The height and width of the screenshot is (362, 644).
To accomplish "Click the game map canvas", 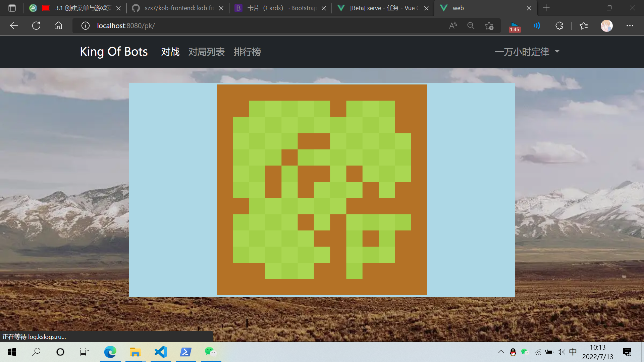I will [322, 190].
